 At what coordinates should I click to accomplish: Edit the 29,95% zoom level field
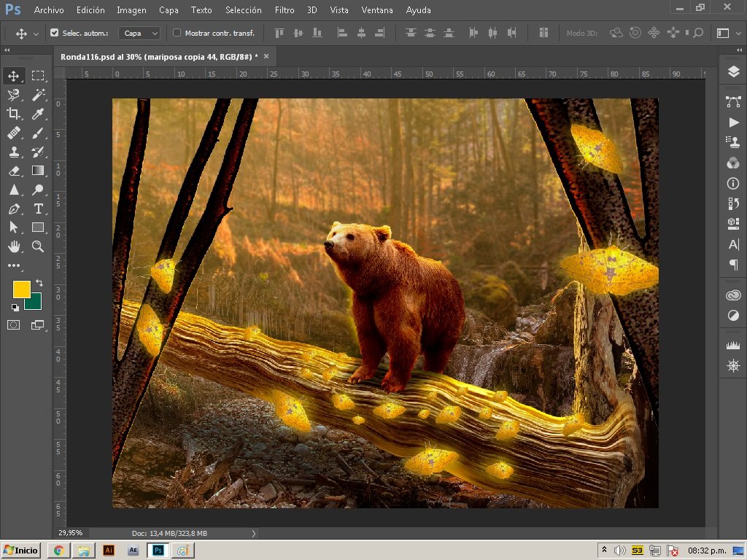tap(71, 533)
